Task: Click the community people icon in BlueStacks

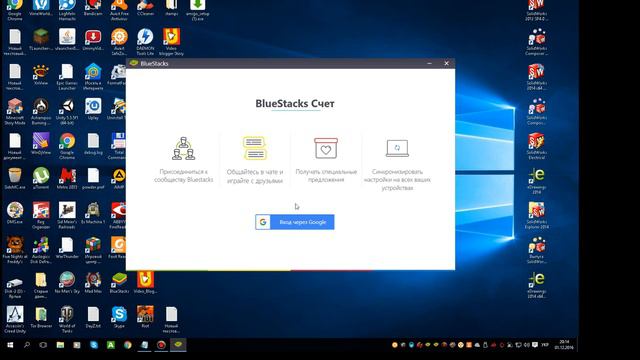Action: point(184,148)
